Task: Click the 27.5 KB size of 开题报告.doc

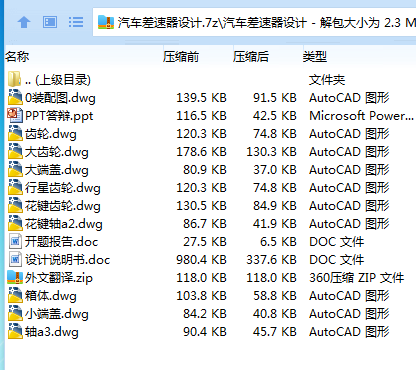Action: 205,242
